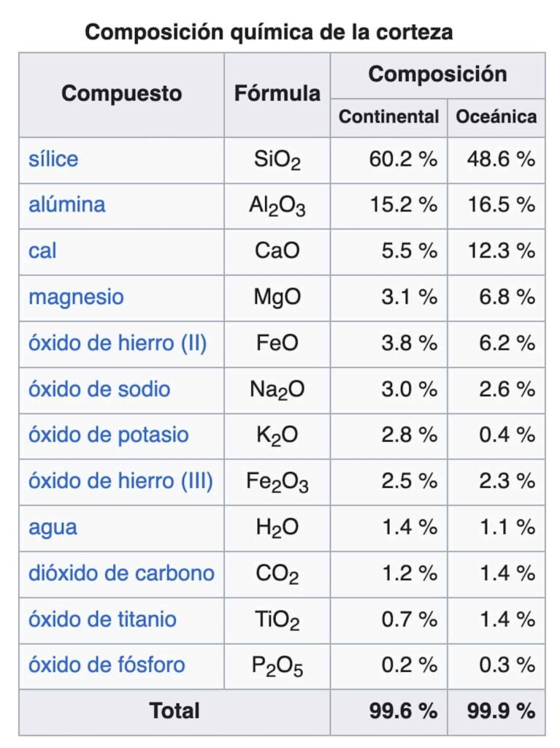Screen dimensions: 560x748
Task: Open the magnesio link
Action: [x=76, y=297]
